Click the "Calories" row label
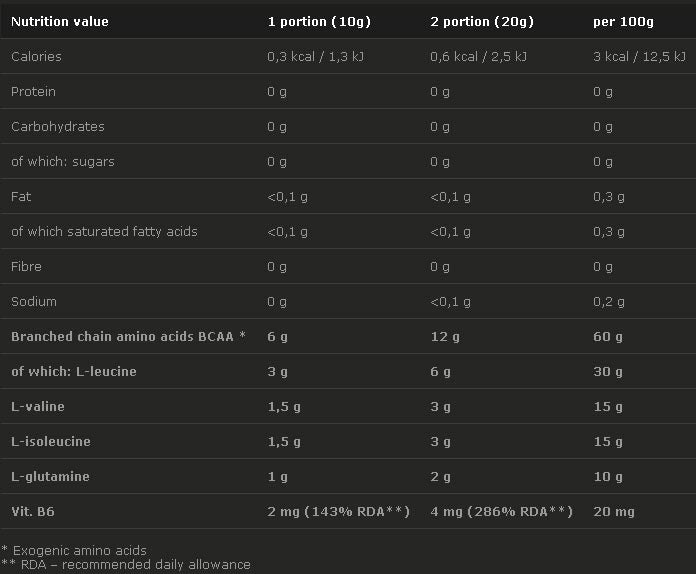The width and height of the screenshot is (696, 574). [x=36, y=56]
